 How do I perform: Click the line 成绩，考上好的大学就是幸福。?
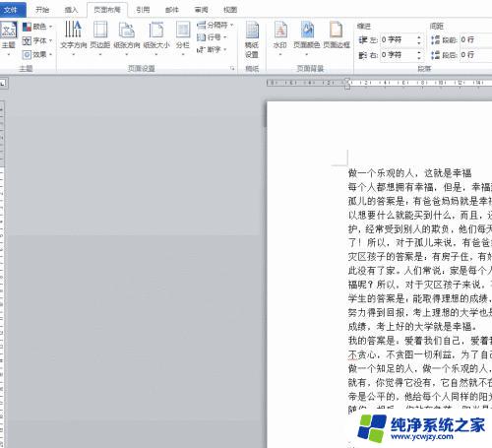pyautogui.click(x=412, y=327)
